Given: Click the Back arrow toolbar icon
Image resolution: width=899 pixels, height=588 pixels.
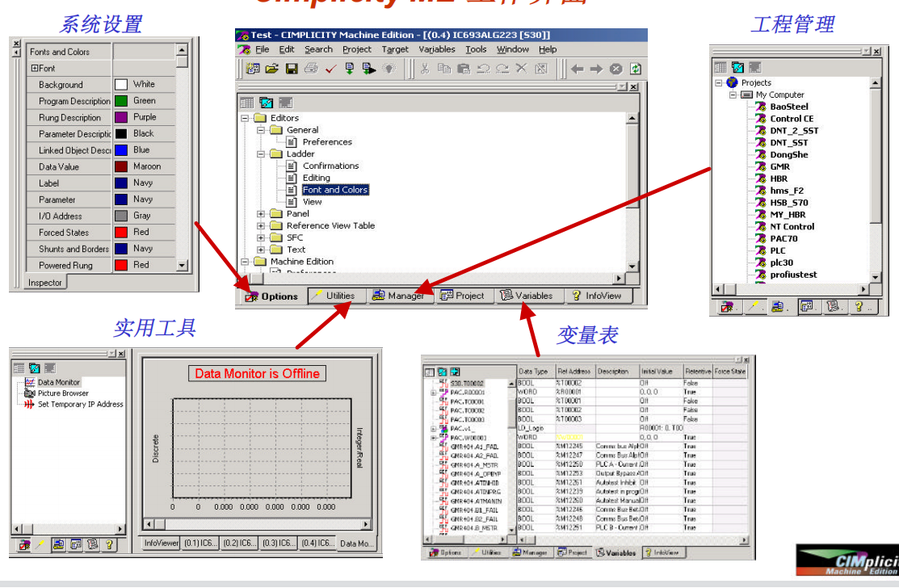Looking at the screenshot, I should (x=577, y=69).
